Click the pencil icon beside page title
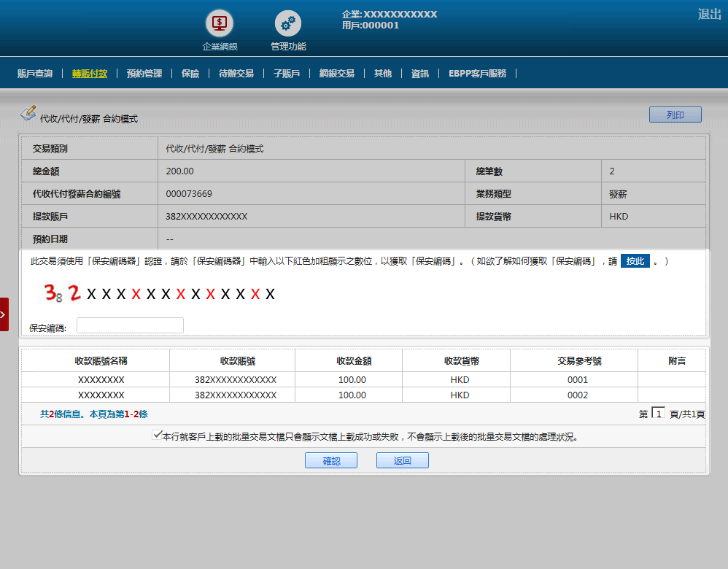 tap(28, 113)
